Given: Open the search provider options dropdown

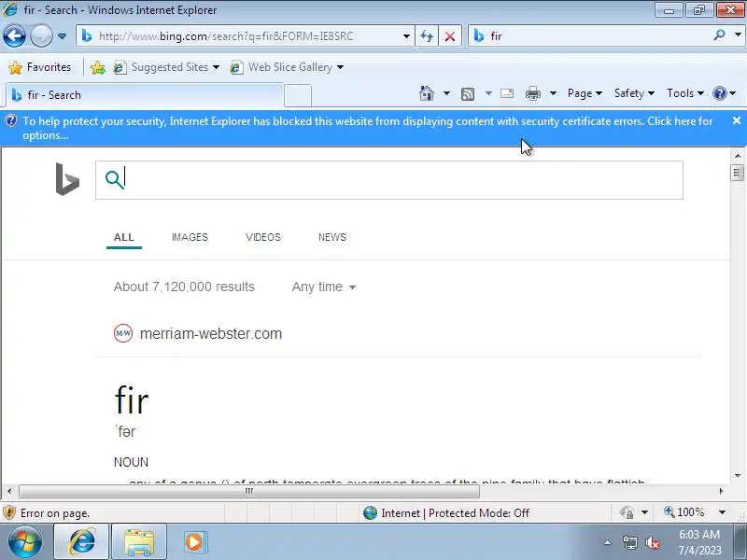Looking at the screenshot, I should click(738, 35).
